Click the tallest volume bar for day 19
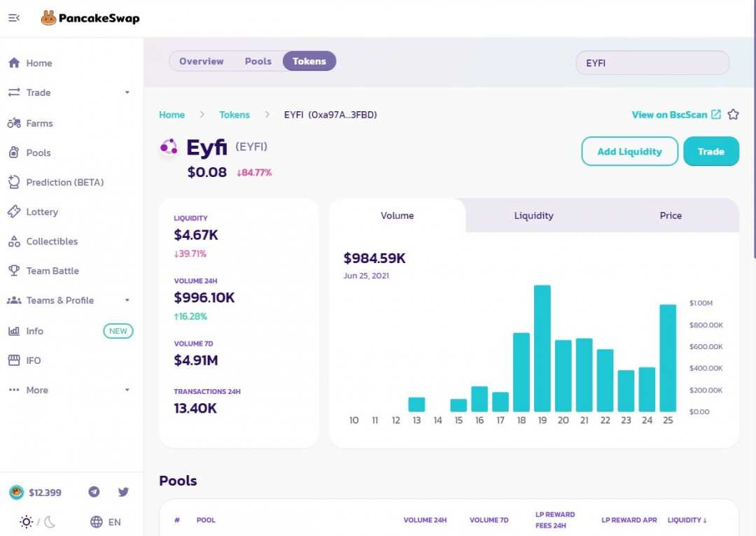 pos(542,348)
